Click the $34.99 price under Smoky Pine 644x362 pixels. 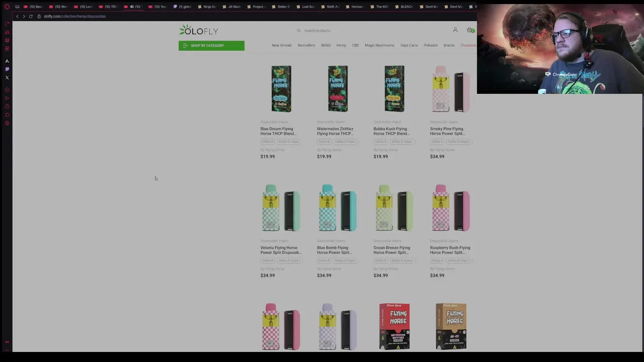437,156
